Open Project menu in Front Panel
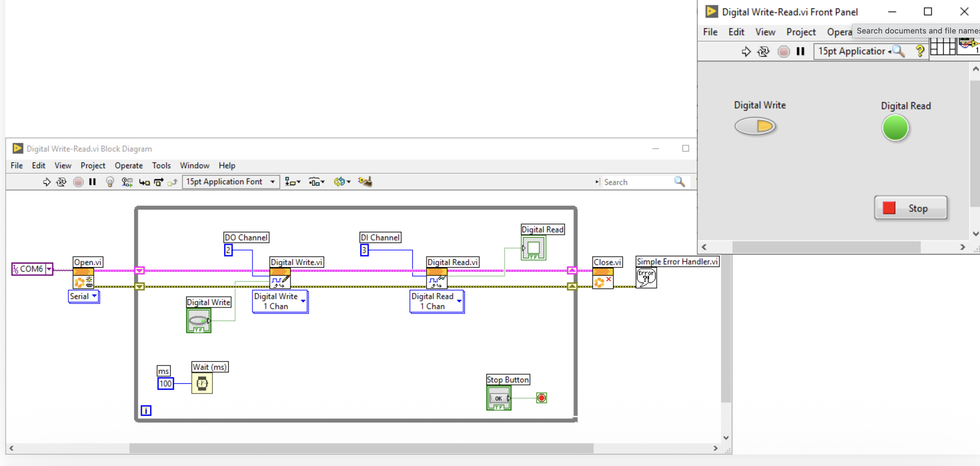 point(801,32)
